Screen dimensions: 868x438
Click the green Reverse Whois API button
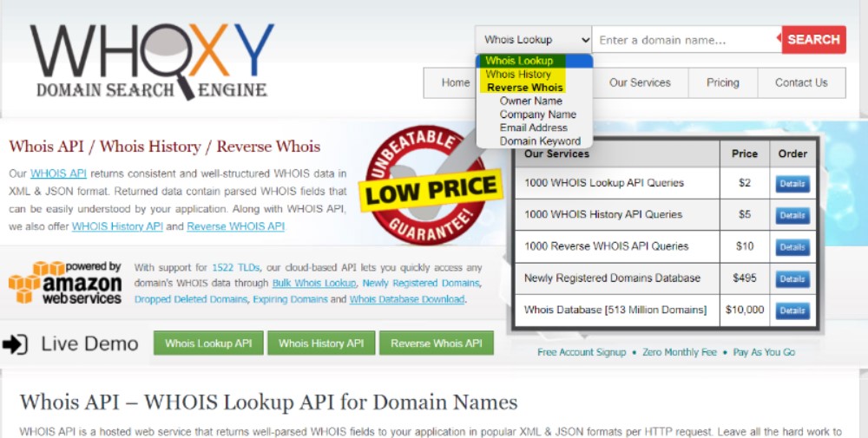437,343
